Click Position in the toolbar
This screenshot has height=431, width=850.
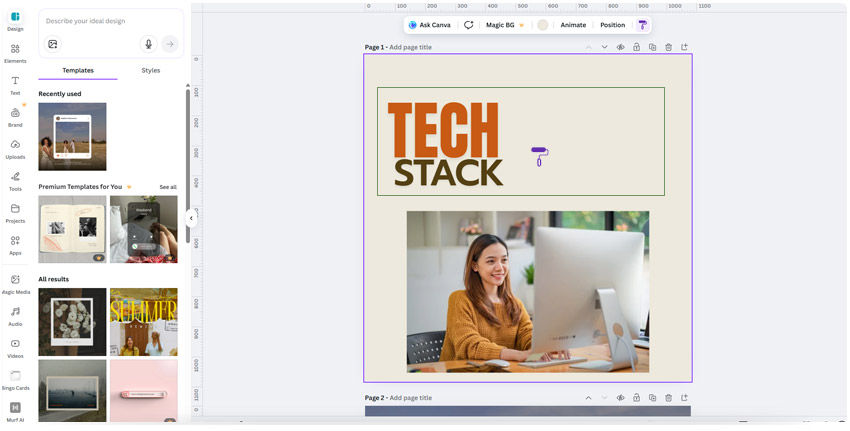coord(613,25)
